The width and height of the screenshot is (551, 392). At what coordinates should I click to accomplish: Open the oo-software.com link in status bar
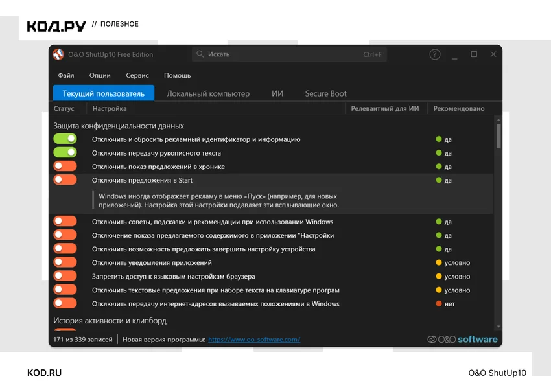(x=254, y=340)
